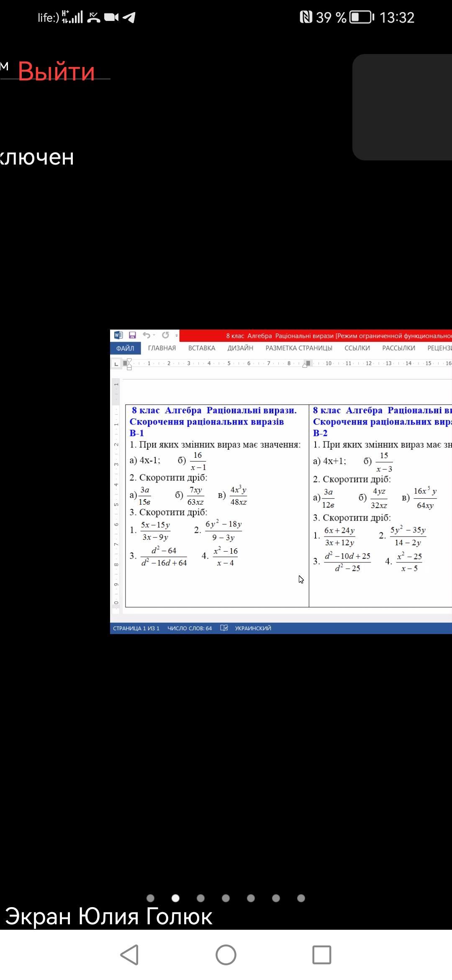This screenshot has width=452, height=980.
Task: Click the 'Экран Юлия Голюк' screen share label
Action: [109, 916]
